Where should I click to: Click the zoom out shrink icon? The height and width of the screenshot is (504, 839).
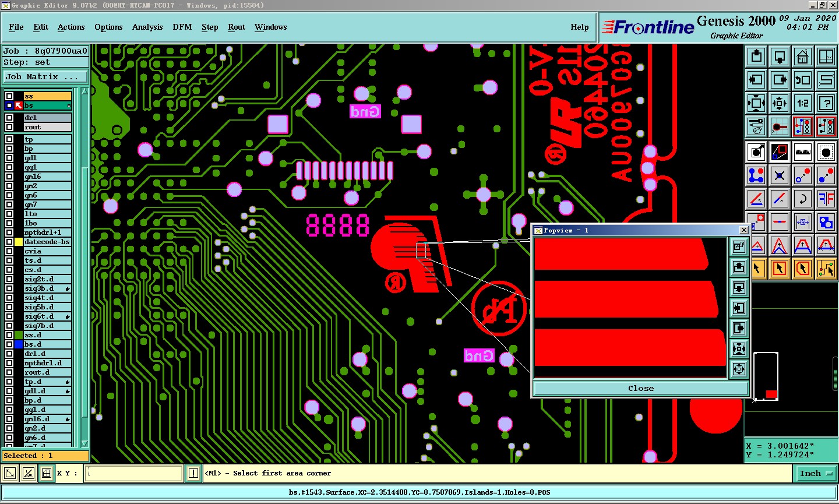point(780,103)
